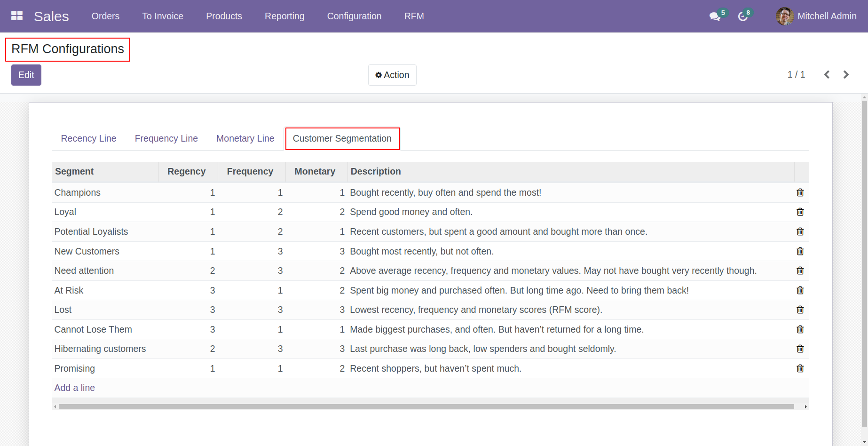This screenshot has height=446, width=868.
Task: Open the conversations chat icon
Action: coord(715,16)
